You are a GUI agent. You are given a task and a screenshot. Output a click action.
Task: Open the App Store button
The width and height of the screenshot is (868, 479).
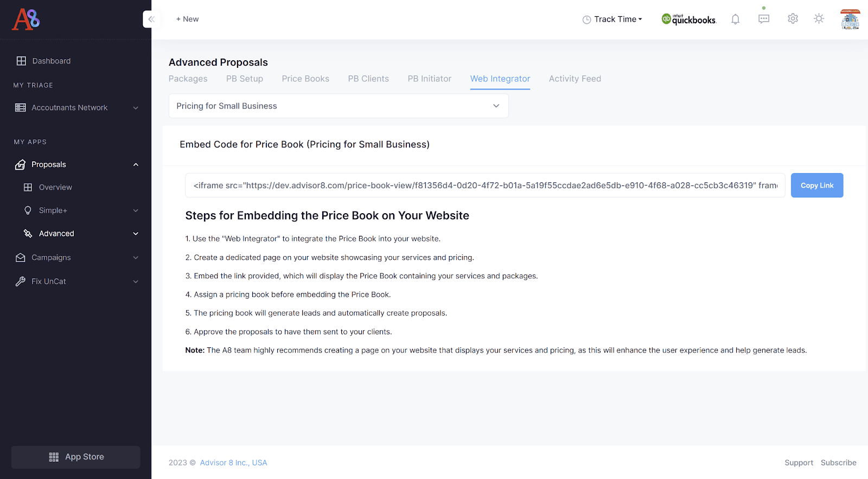(76, 457)
